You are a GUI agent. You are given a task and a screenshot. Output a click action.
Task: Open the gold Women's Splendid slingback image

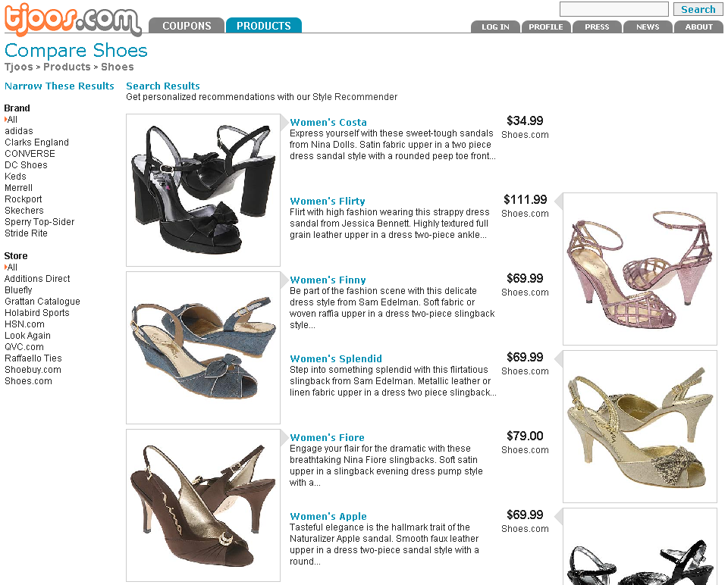640,427
